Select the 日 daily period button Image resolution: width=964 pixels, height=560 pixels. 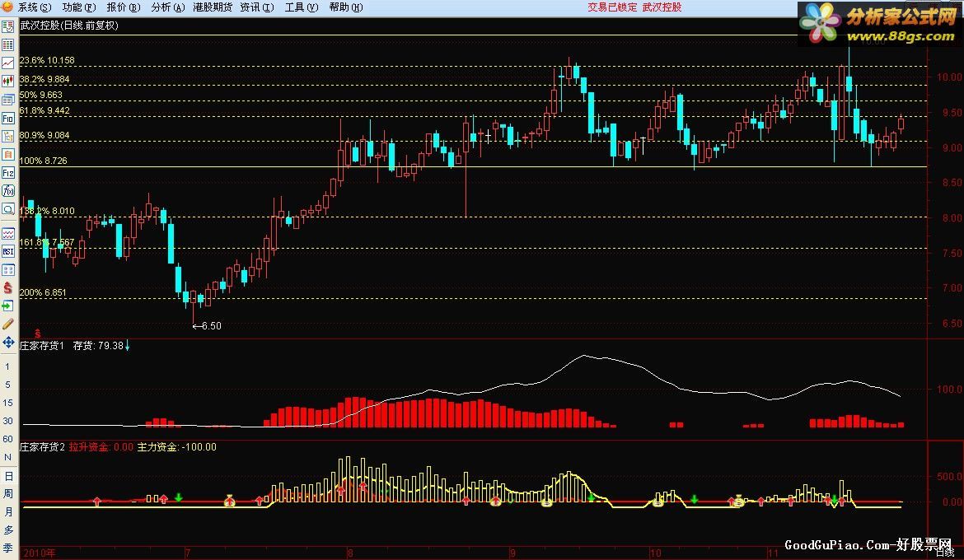coord(8,476)
